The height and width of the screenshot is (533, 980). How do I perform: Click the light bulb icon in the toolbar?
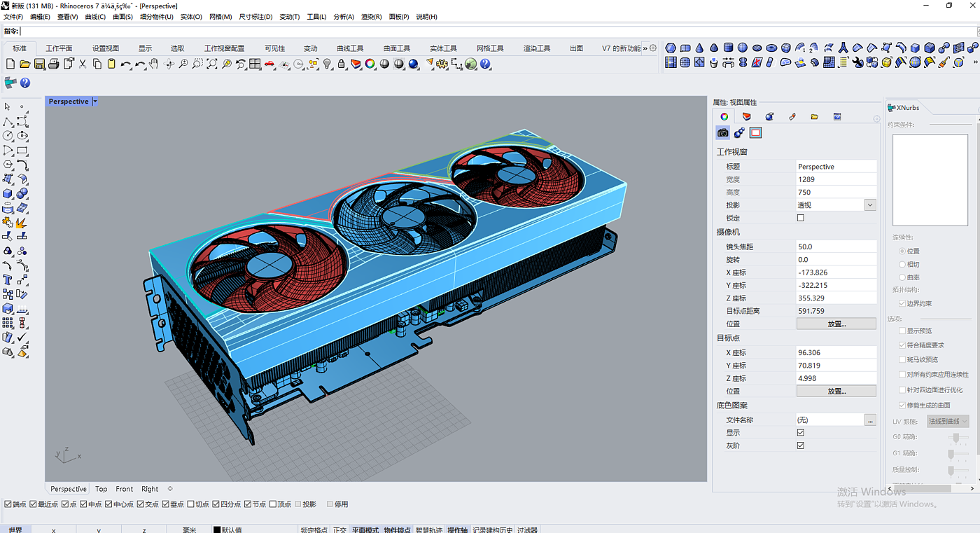(x=327, y=64)
